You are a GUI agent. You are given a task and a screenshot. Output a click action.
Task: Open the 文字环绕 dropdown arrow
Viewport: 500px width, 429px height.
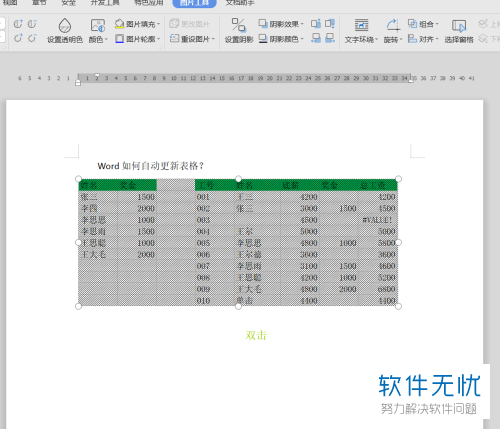(376, 39)
